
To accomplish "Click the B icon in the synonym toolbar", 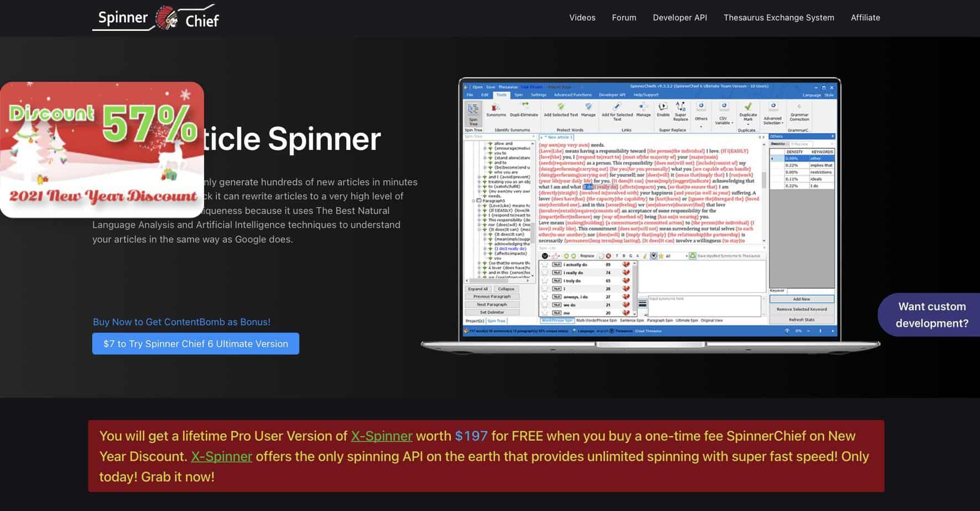I will 624,256.
